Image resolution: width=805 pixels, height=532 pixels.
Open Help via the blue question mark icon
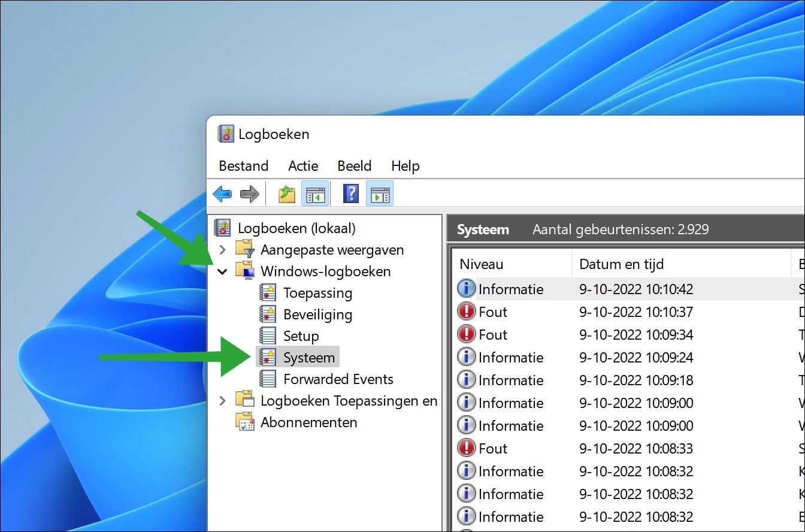350,193
